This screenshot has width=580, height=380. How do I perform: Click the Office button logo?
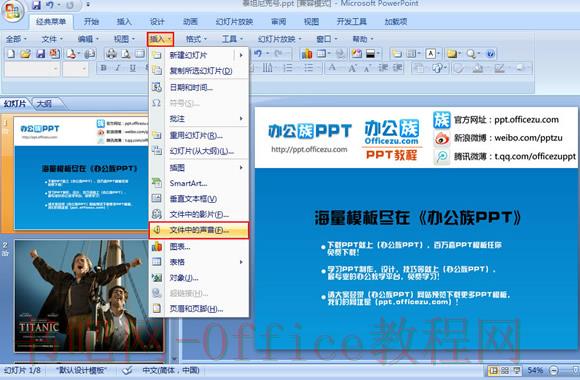point(13,12)
